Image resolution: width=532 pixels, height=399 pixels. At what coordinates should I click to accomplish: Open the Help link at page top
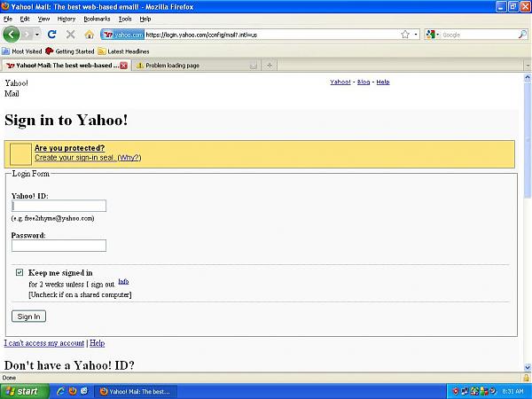(x=383, y=82)
